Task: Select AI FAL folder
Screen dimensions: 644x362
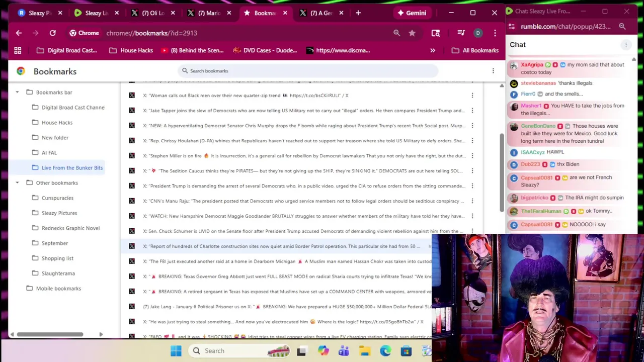Action: click(x=44, y=153)
